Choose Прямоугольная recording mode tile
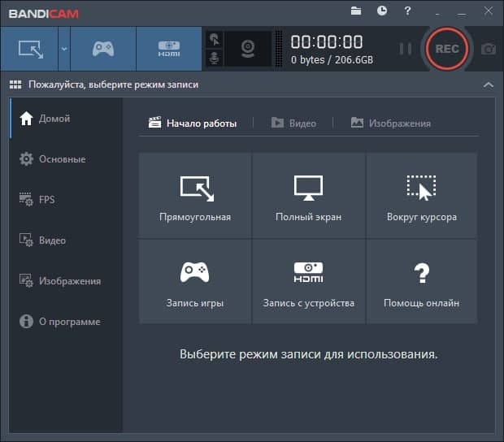Image resolution: width=504 pixels, height=442 pixels. [x=195, y=196]
